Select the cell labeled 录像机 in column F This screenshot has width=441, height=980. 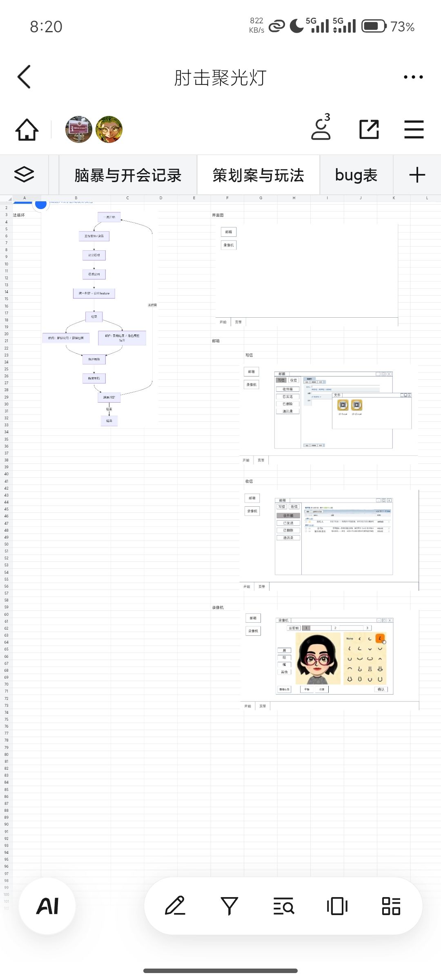[x=227, y=608]
